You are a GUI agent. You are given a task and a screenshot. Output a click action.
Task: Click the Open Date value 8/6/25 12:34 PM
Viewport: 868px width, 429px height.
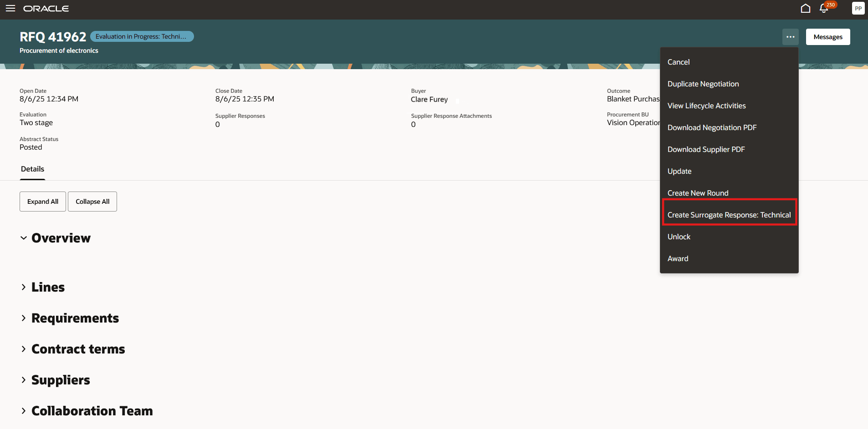(x=49, y=99)
